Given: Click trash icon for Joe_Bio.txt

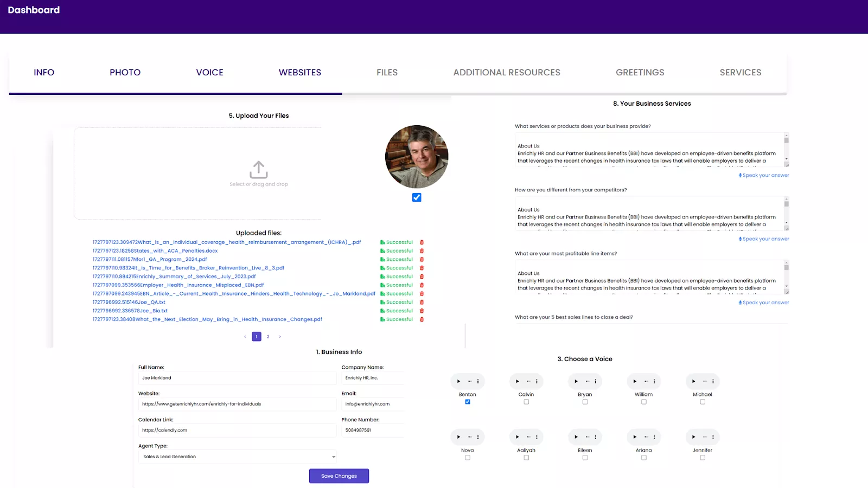Looking at the screenshot, I should 422,311.
